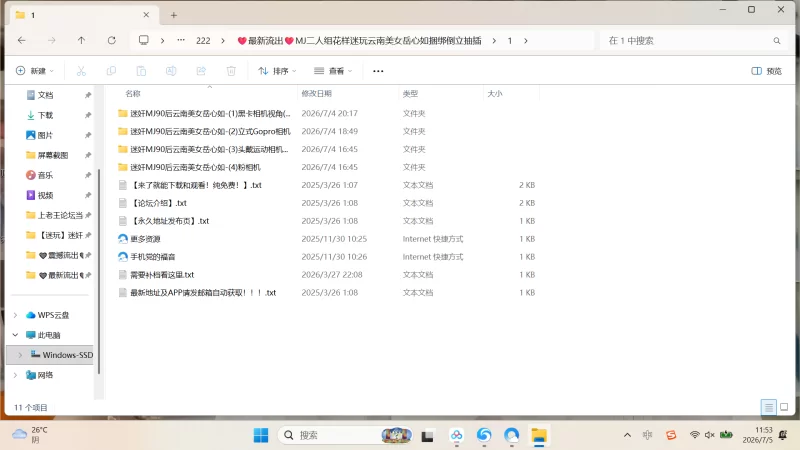Screen dimensions: 800x450
Task: Open the Wi-Fi network tray icon
Action: click(x=694, y=435)
